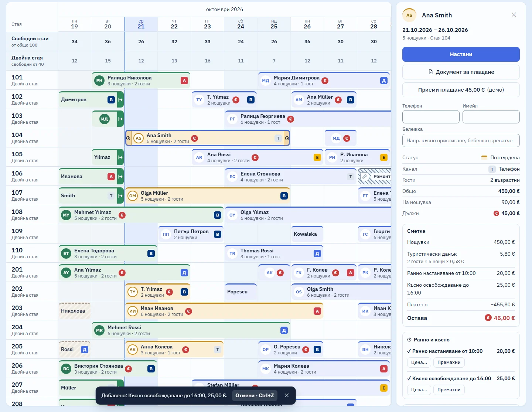Select the сб 24 date column header

(x=241, y=24)
